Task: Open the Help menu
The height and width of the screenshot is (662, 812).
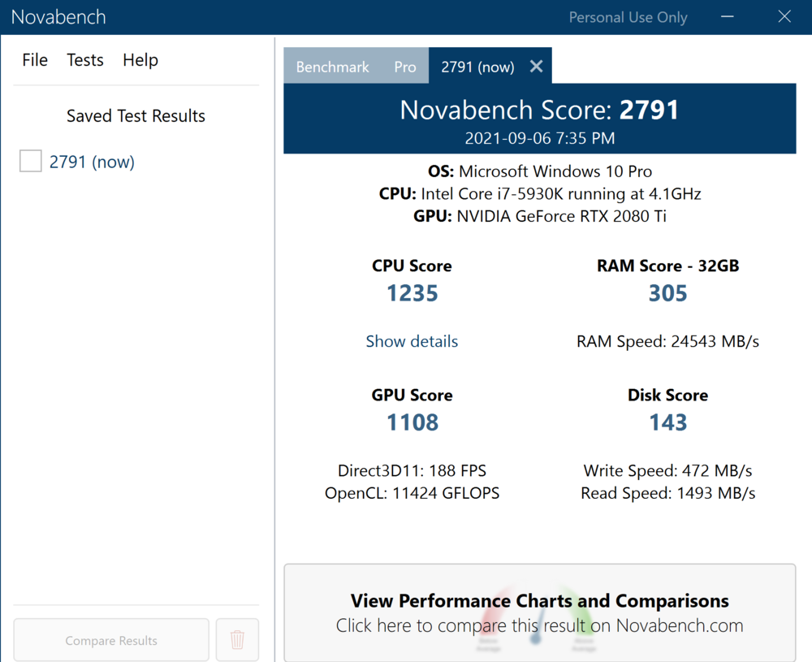Action: [140, 60]
